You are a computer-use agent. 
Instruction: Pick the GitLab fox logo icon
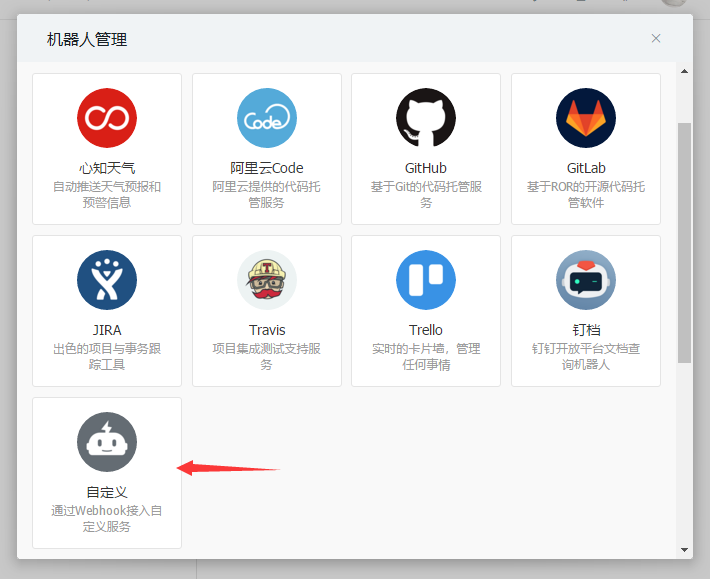pyautogui.click(x=585, y=118)
